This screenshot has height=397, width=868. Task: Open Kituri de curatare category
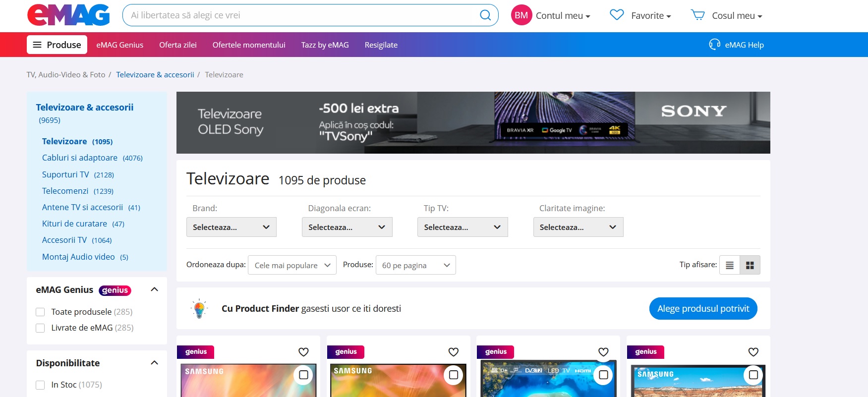coord(74,224)
